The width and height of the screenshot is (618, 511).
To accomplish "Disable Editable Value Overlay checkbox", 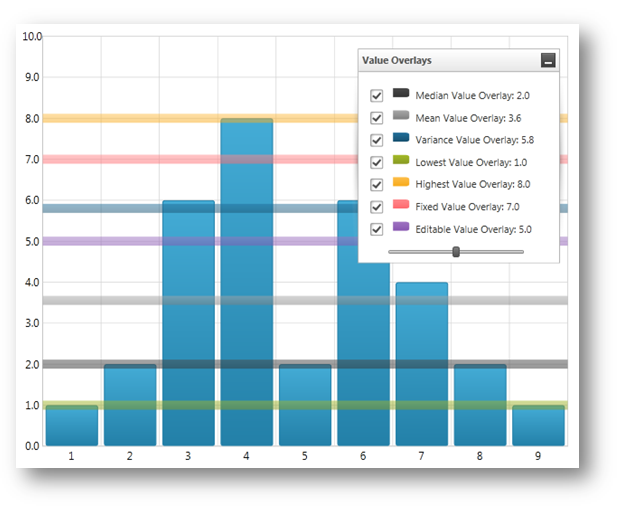I will [x=377, y=228].
